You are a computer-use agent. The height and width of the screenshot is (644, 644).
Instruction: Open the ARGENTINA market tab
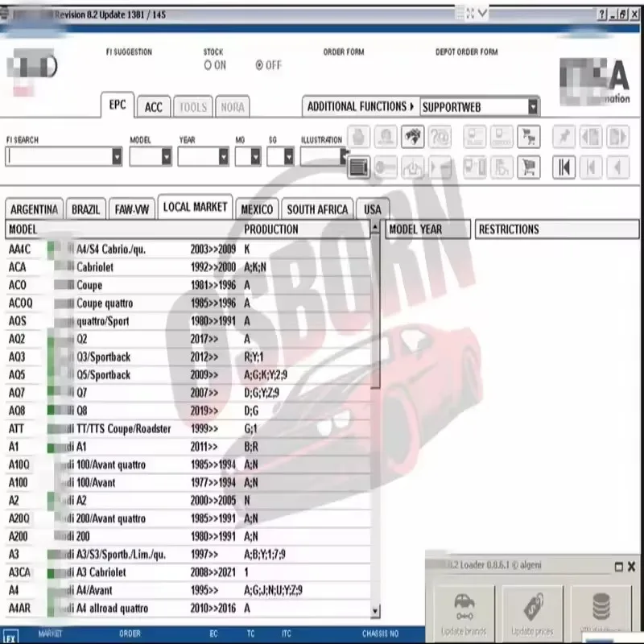click(x=34, y=209)
